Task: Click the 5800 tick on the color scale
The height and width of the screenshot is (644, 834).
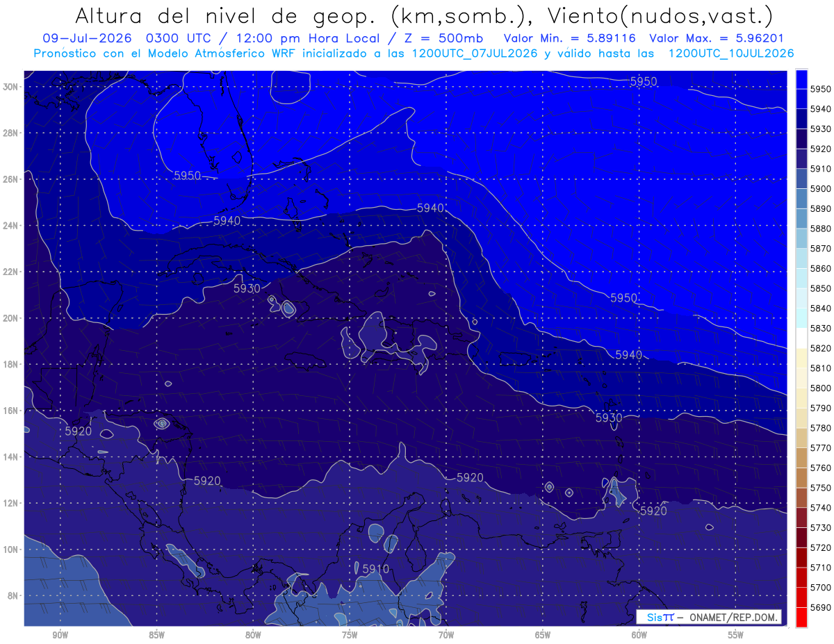Action: tap(821, 388)
